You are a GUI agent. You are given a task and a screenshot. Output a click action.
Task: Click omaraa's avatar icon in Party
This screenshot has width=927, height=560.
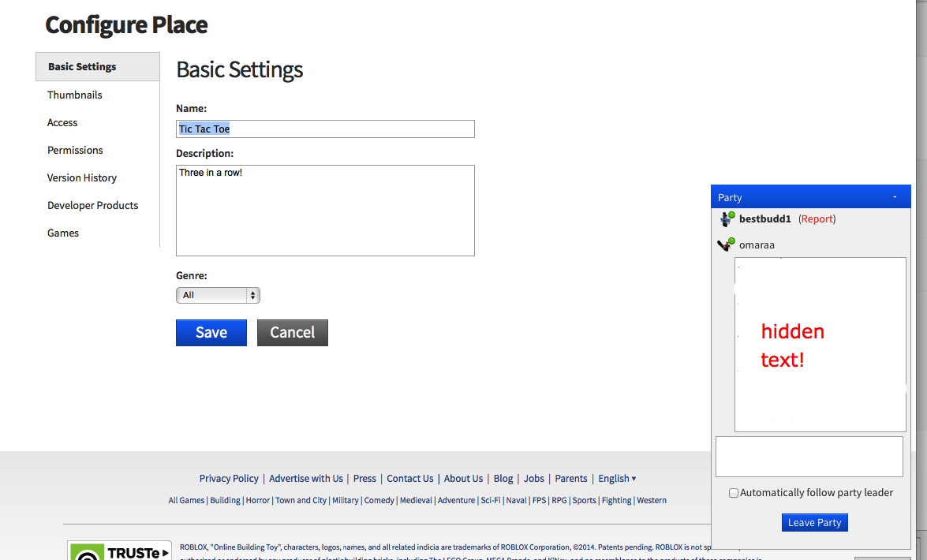coord(726,245)
